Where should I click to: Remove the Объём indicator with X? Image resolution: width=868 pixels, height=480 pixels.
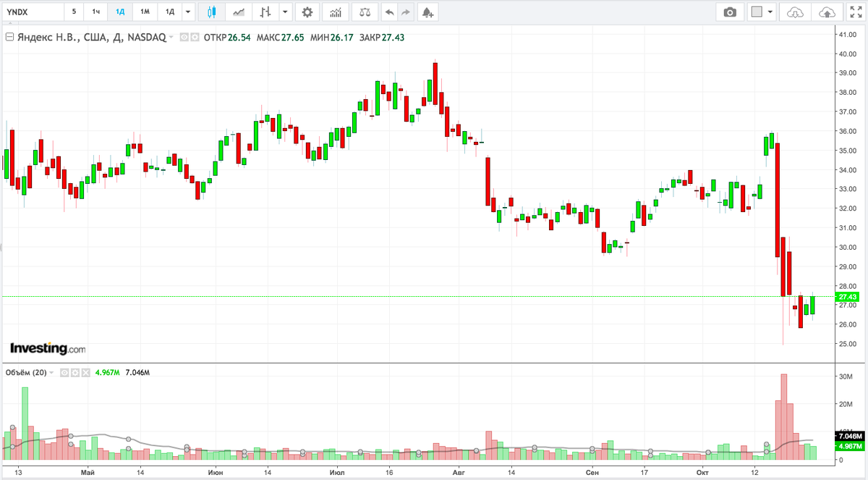(x=86, y=373)
